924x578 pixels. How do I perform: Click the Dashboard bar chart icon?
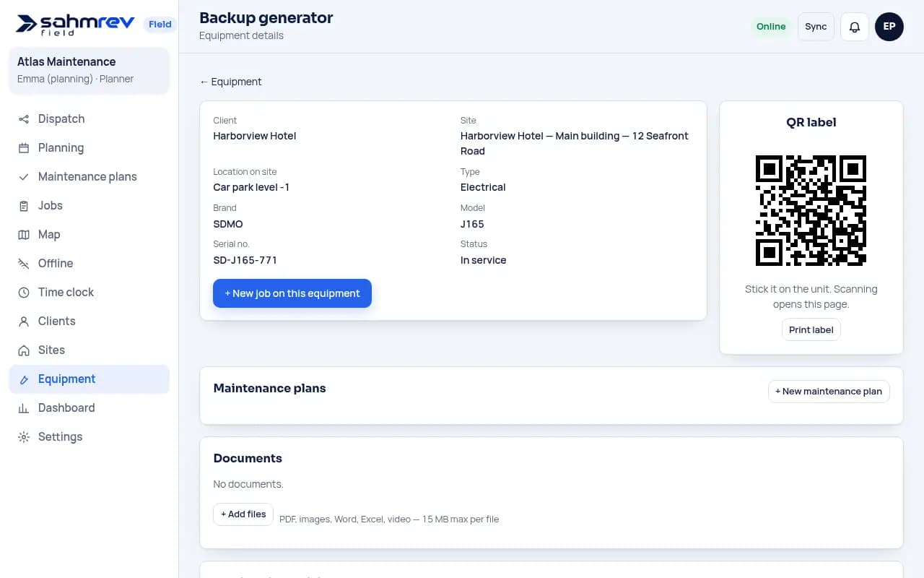click(x=24, y=408)
